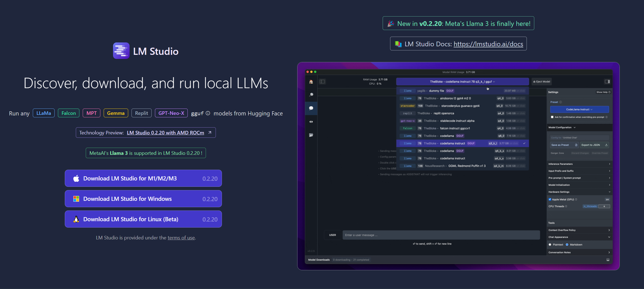Screen dimensions: 644x289
Task: Toggle the right settings panel icon
Action: pos(607,82)
